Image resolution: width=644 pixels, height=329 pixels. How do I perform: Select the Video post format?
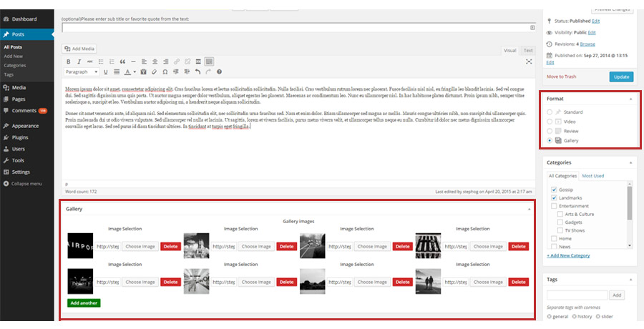pyautogui.click(x=550, y=122)
